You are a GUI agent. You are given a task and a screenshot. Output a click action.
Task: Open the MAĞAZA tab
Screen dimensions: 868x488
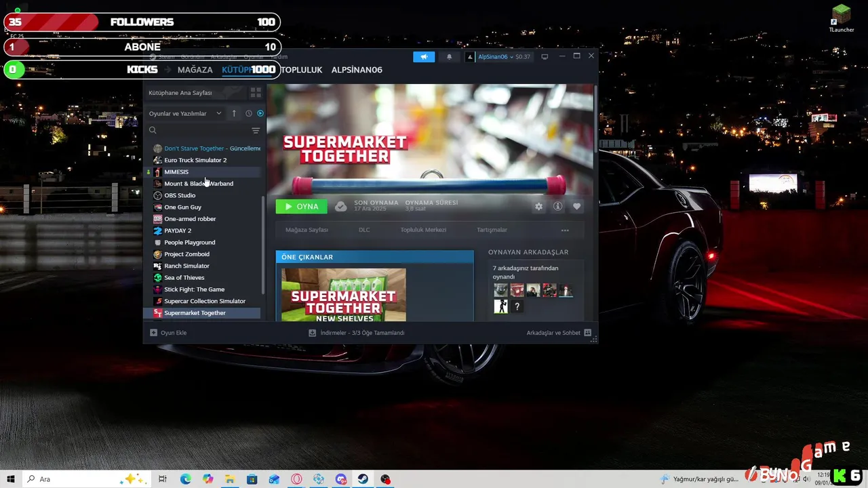point(195,70)
